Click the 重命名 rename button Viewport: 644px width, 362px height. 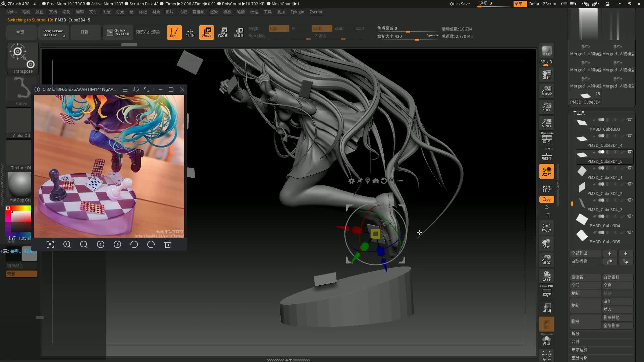(585, 277)
